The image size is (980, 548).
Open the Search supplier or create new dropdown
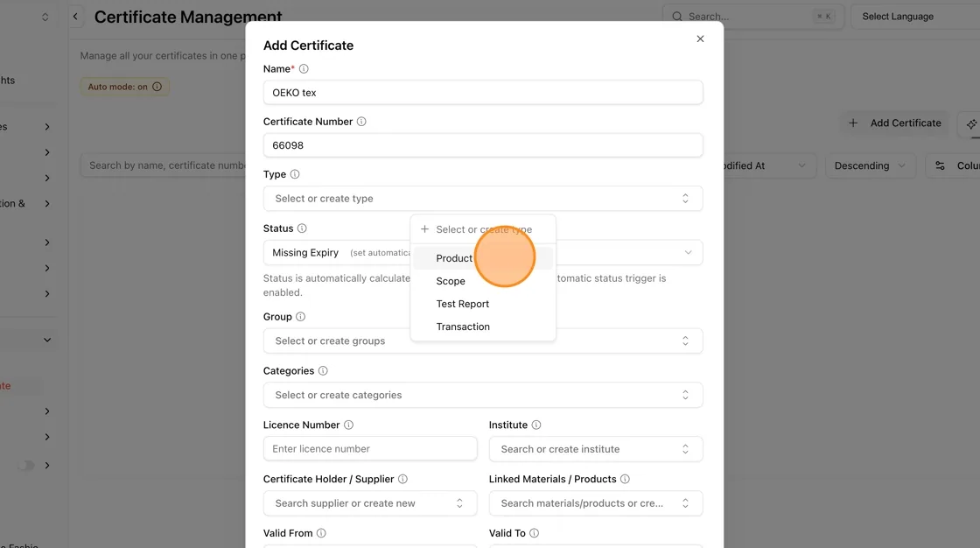click(x=370, y=503)
